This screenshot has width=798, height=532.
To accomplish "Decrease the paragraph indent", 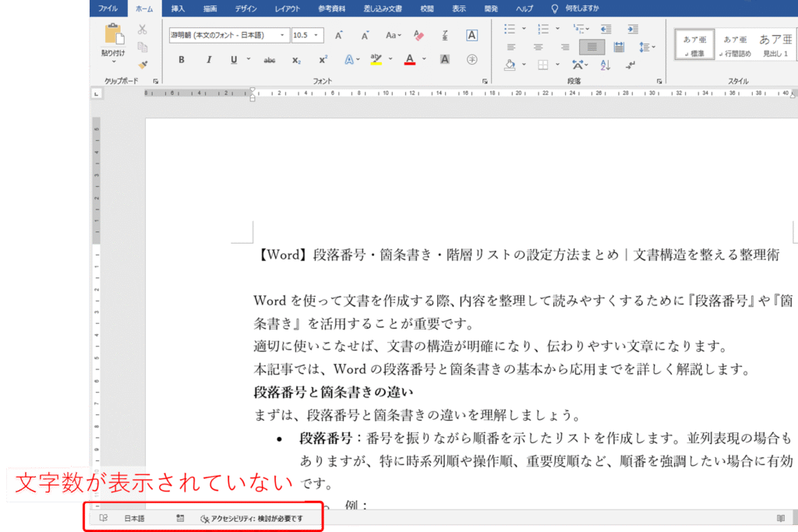I will [x=606, y=29].
